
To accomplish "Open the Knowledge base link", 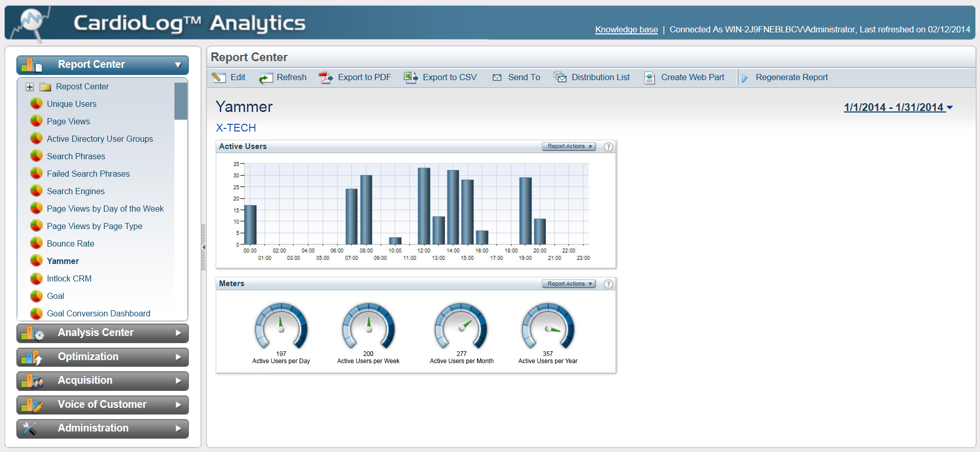I will pos(626,29).
